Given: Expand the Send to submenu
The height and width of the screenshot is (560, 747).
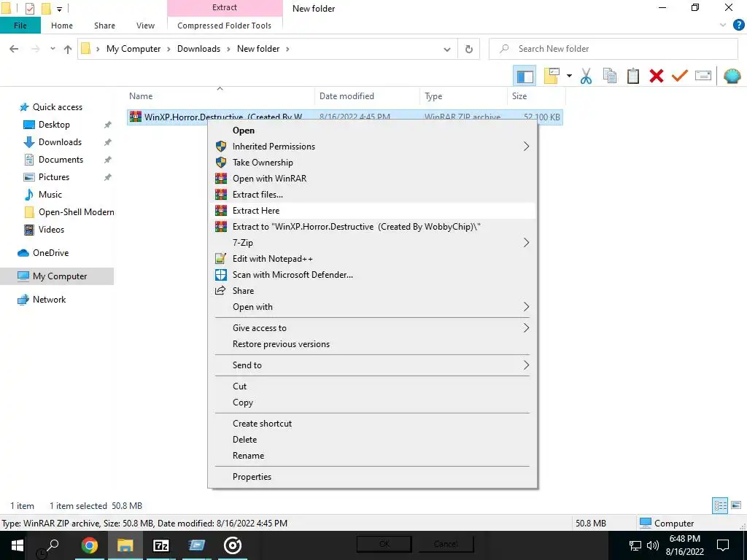Looking at the screenshot, I should point(373,365).
